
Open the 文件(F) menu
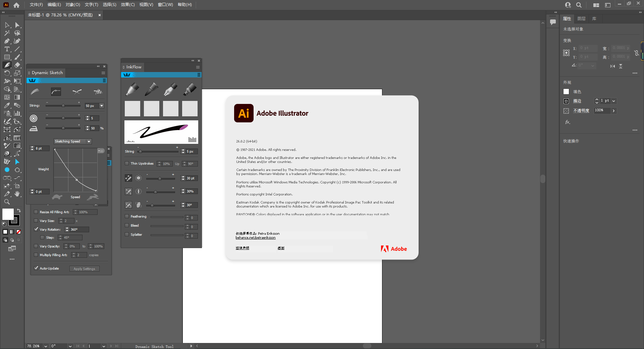36,5
